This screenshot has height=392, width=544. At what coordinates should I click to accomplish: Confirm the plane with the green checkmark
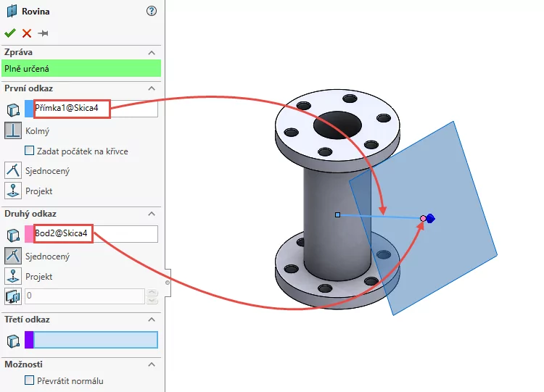click(x=9, y=33)
